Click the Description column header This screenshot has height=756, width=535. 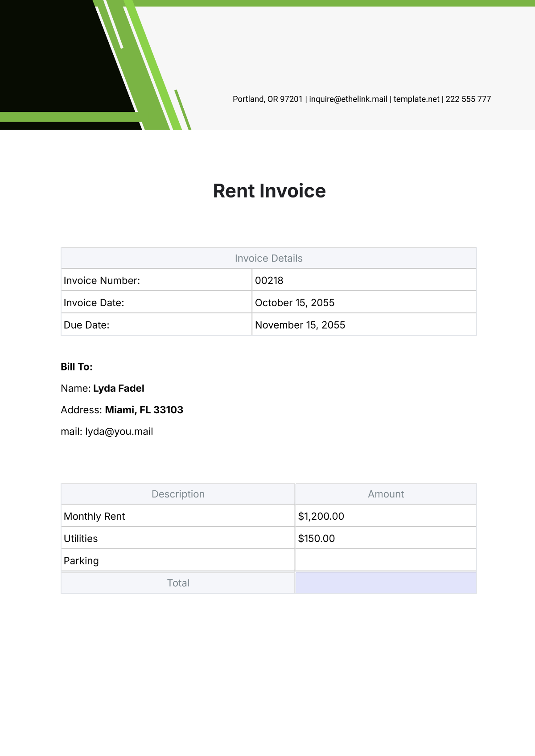coord(178,494)
